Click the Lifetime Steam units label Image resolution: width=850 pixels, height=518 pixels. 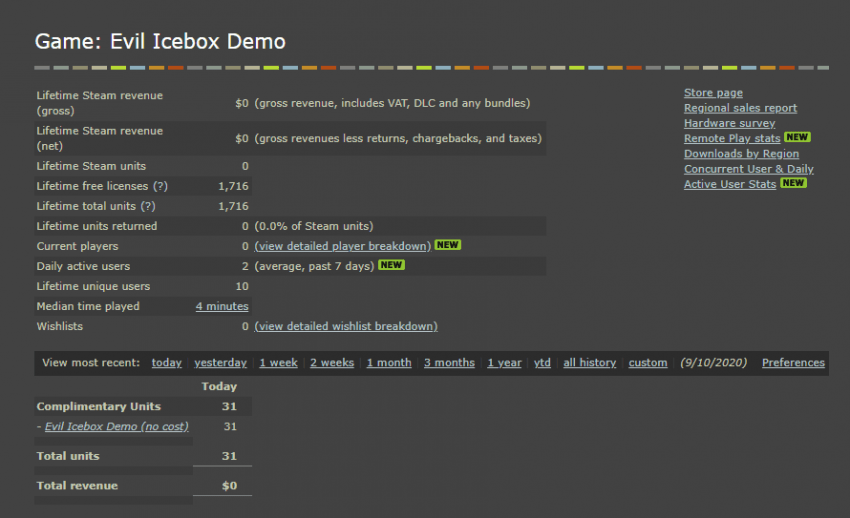coord(91,166)
